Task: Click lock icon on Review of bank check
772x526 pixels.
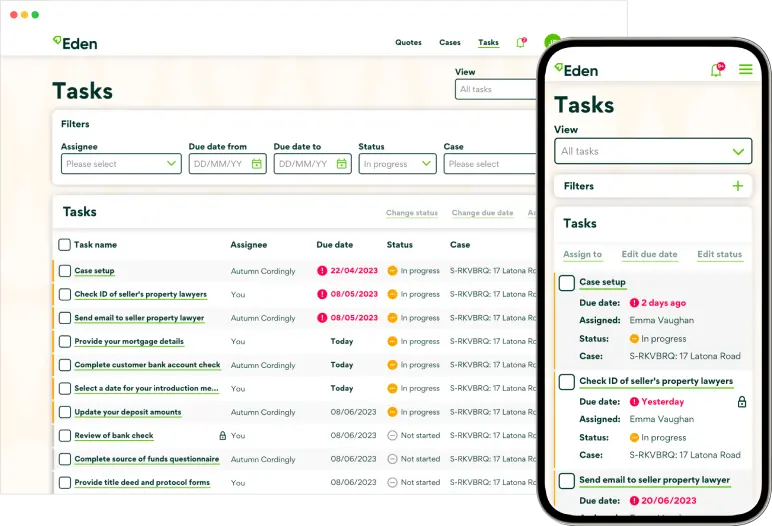Action: (223, 435)
